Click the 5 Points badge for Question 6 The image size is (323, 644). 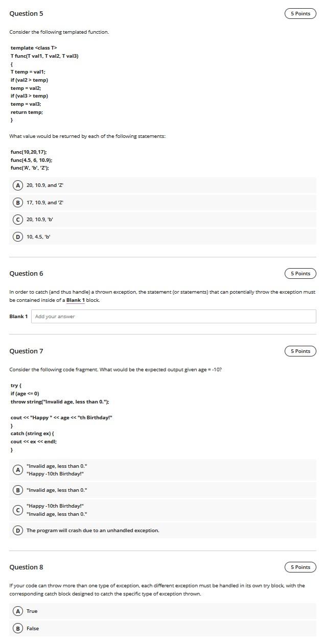[300, 273]
